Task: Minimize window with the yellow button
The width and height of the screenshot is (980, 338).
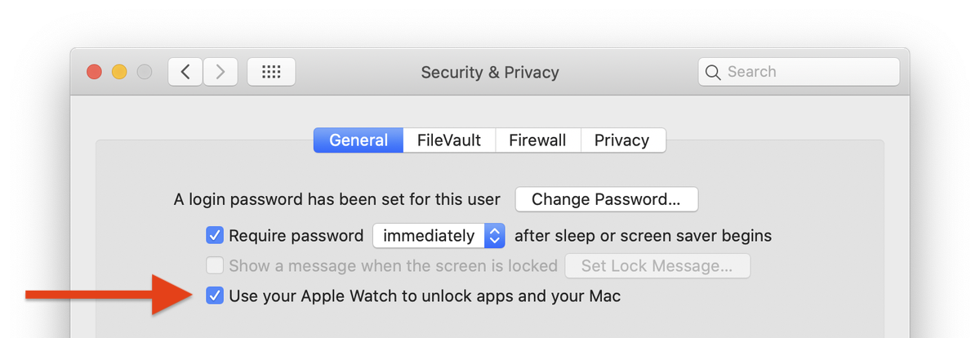Action: pyautogui.click(x=119, y=72)
